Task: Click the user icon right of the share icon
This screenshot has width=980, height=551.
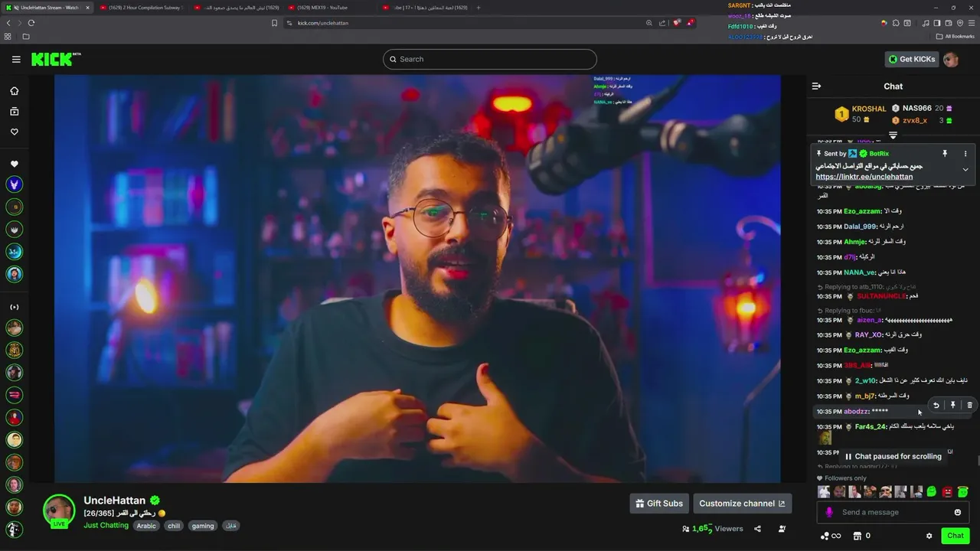Action: (782, 529)
